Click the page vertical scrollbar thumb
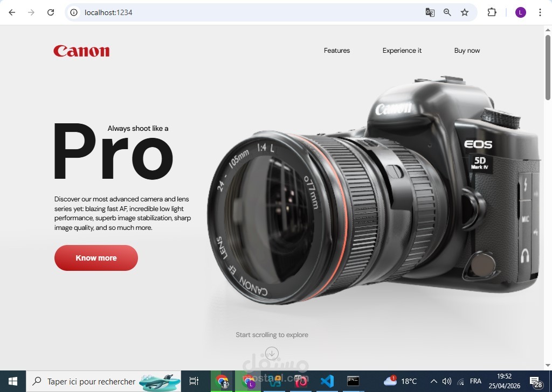The image size is (552, 392). tap(548, 67)
